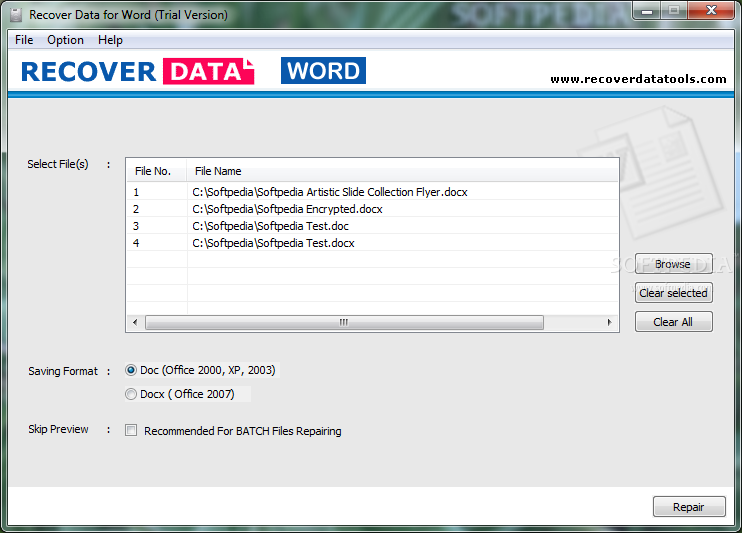The width and height of the screenshot is (742, 533).
Task: Select Softpedia Encrypted.docx in file list
Action: point(372,209)
